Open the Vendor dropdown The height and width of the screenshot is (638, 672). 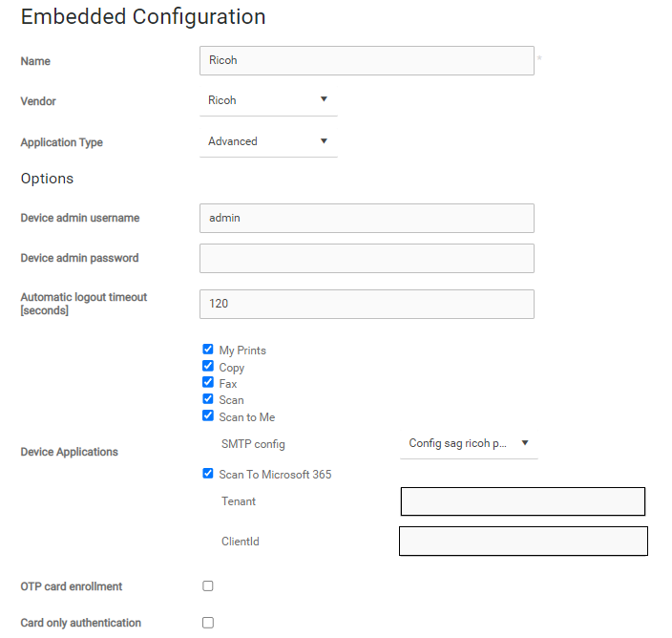click(267, 100)
